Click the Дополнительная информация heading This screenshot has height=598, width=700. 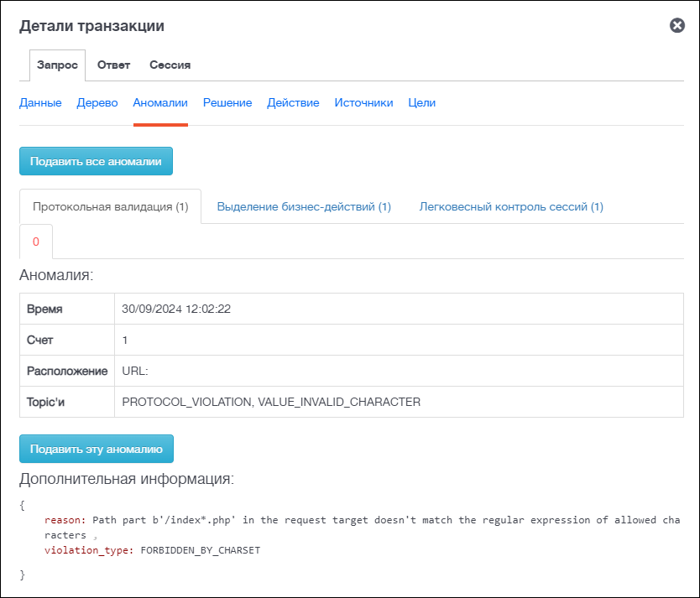click(x=127, y=479)
